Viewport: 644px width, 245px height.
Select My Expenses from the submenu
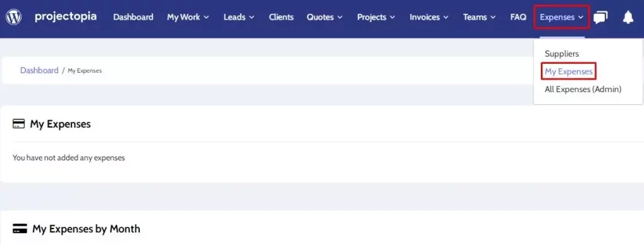click(x=569, y=72)
